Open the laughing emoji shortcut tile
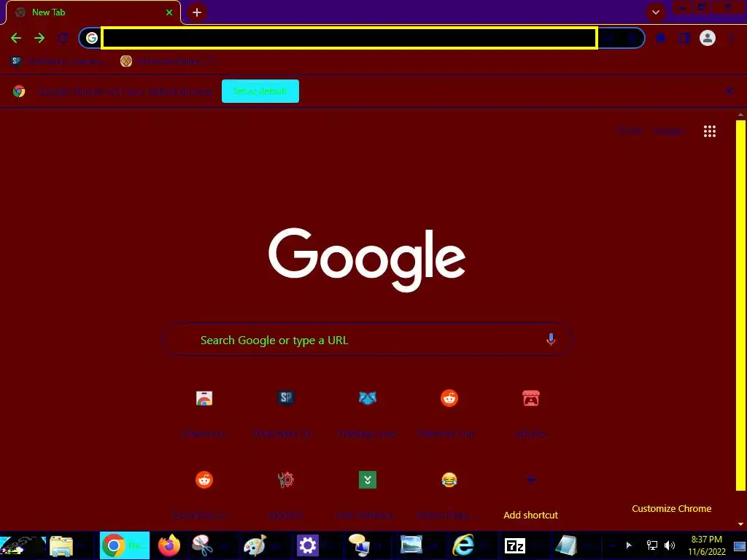 pyautogui.click(x=449, y=494)
